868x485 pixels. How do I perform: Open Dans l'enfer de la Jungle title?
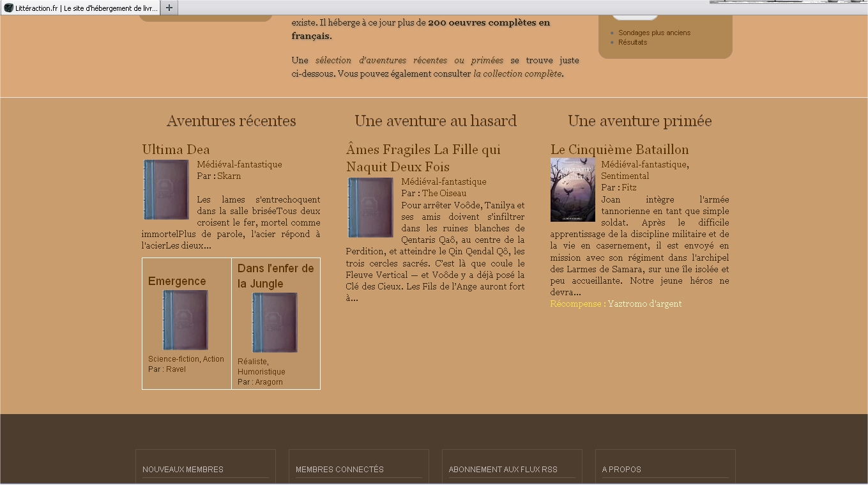(275, 275)
